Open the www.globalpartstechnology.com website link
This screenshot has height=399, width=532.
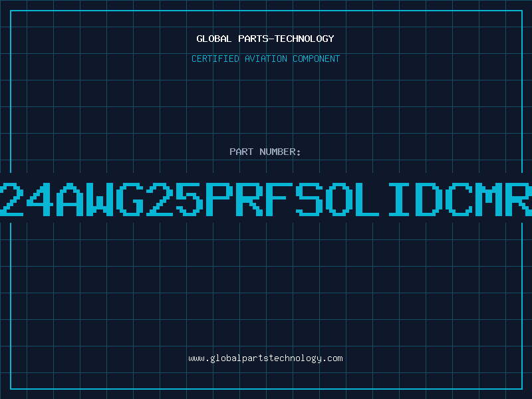pos(265,358)
